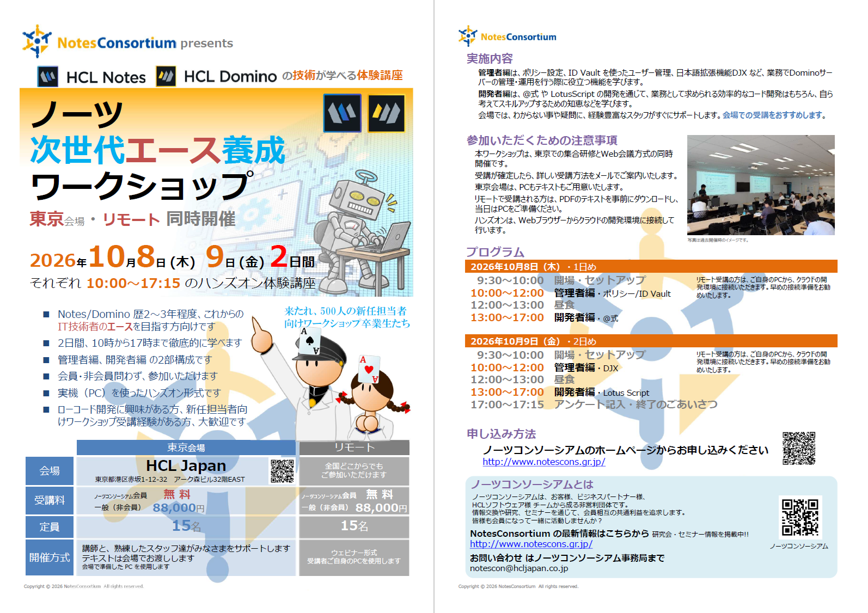Select the large yellow Domino icon in the banner
Screen dimensions: 868x613
(x=386, y=113)
